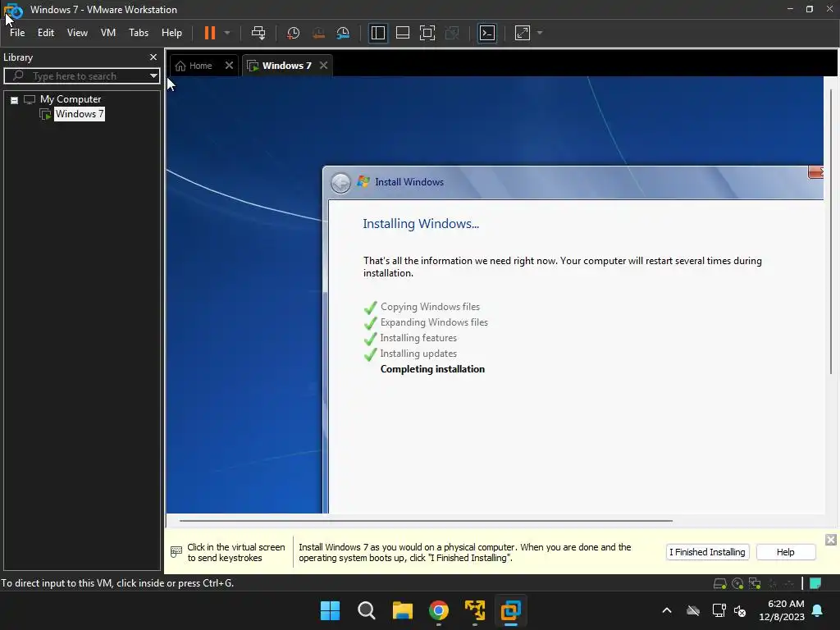Toggle the library sidebar view icon

[x=377, y=33]
